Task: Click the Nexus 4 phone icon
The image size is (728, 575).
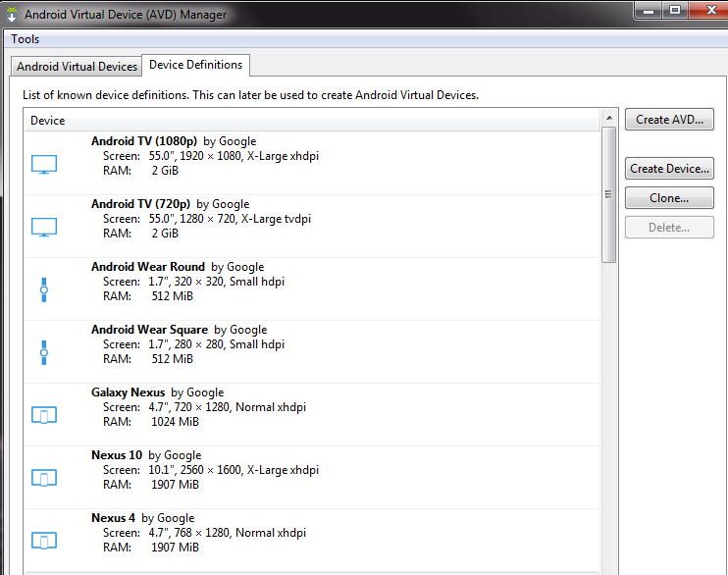Action: 44,541
